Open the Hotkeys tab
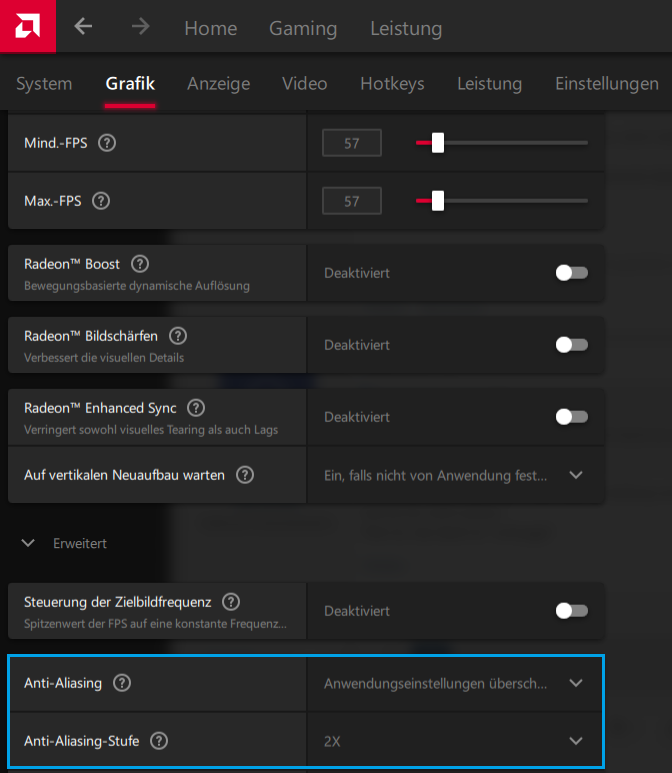Screen dimensions: 672x773 [x=392, y=83]
